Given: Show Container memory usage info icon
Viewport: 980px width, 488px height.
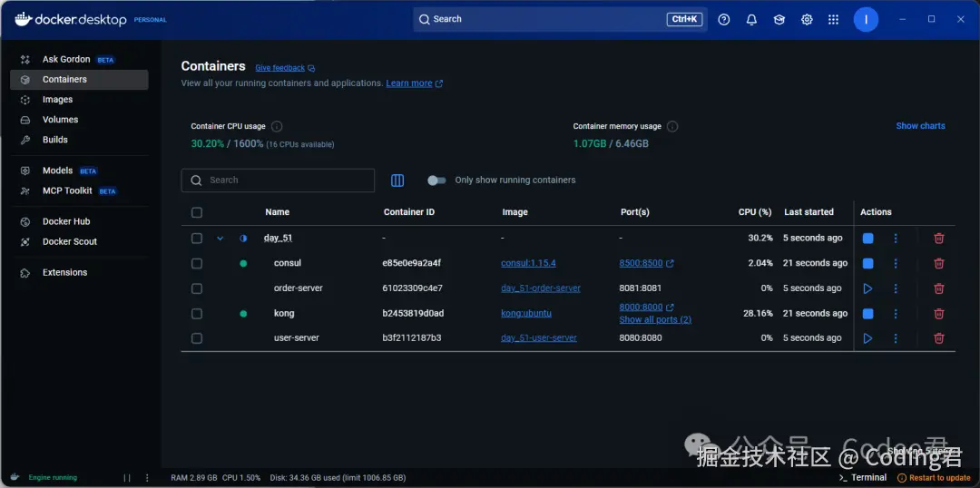Looking at the screenshot, I should click(672, 126).
